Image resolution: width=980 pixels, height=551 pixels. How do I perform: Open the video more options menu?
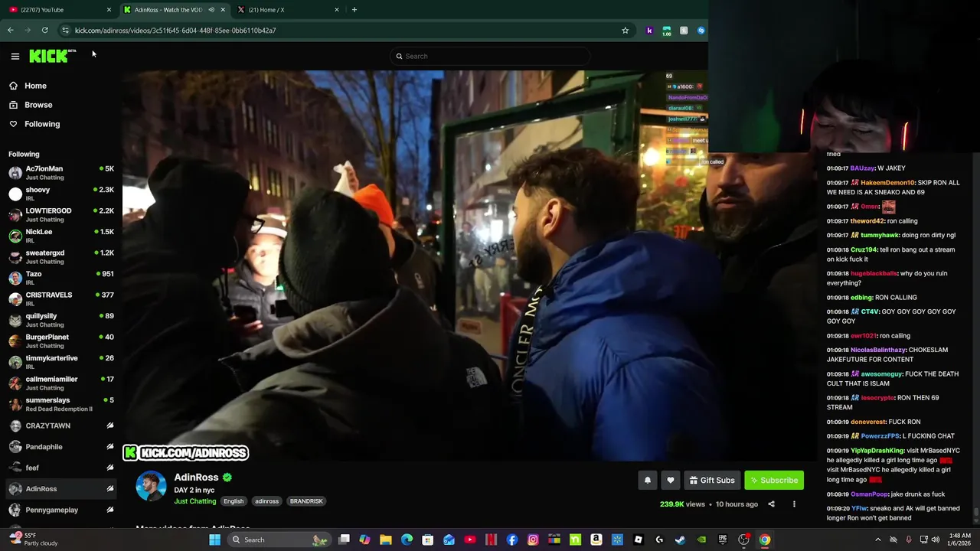coord(794,504)
